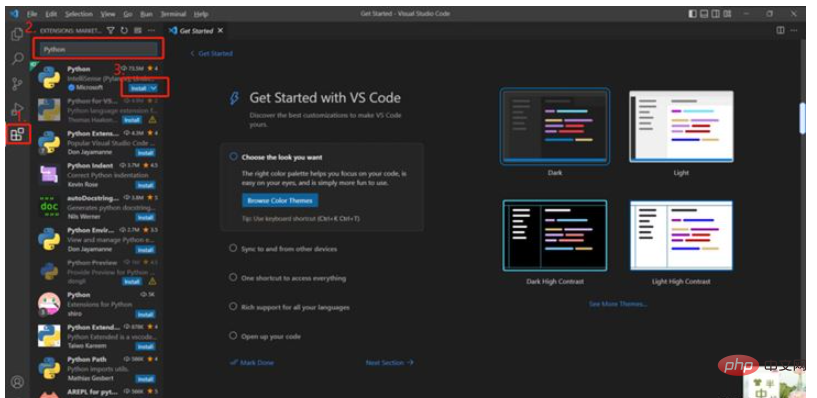Image resolution: width=817 pixels, height=398 pixels.
Task: Click the Microsoft Python extension icon
Action: [49, 78]
